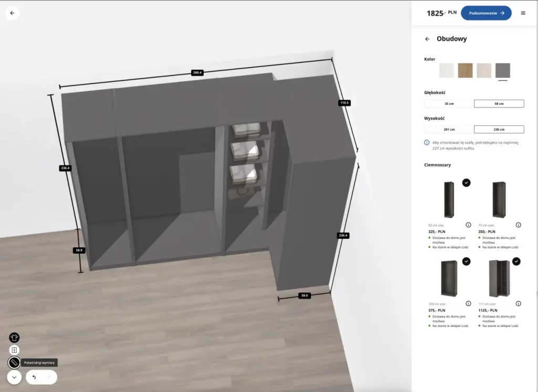
Task: Select the 58 cm depth tab
Action: (x=499, y=103)
